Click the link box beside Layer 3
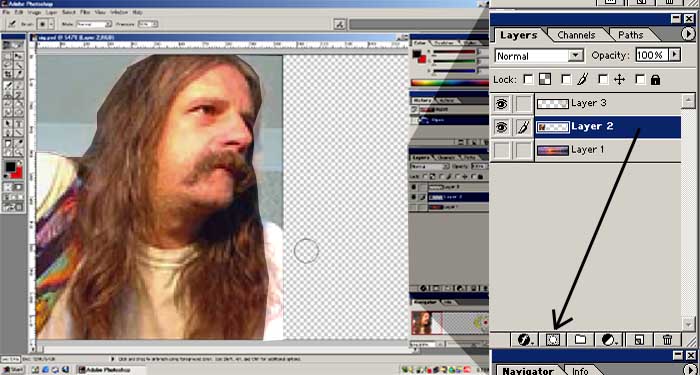Screen dimensions: 700x375 point(523,104)
